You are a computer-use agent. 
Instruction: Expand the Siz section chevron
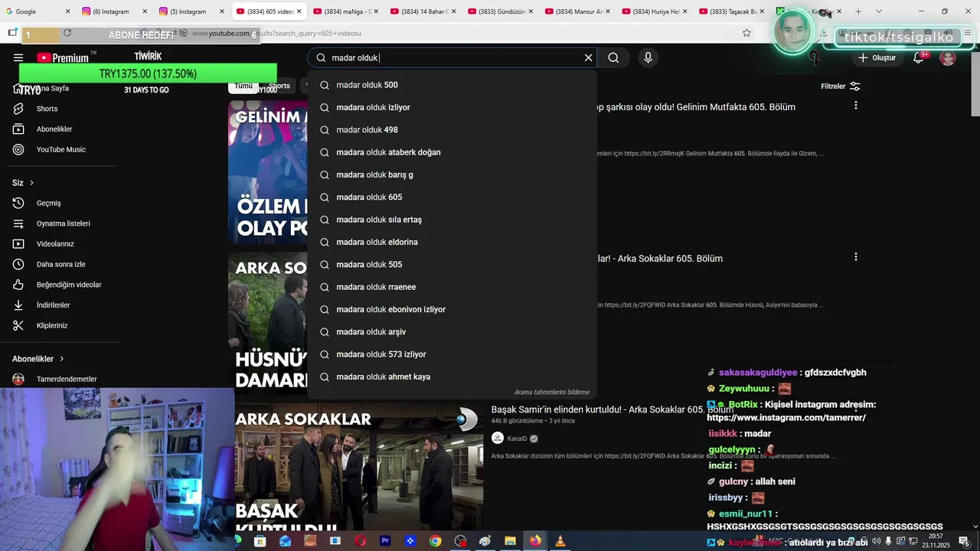[31, 183]
